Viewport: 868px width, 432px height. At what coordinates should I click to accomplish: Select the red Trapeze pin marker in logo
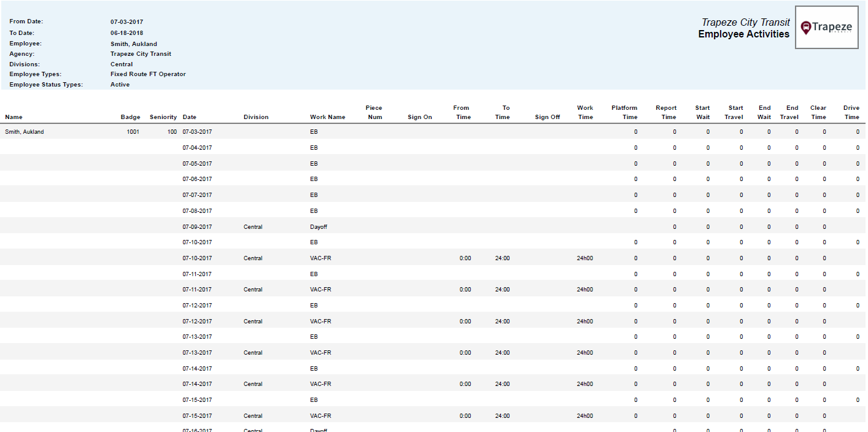(806, 27)
